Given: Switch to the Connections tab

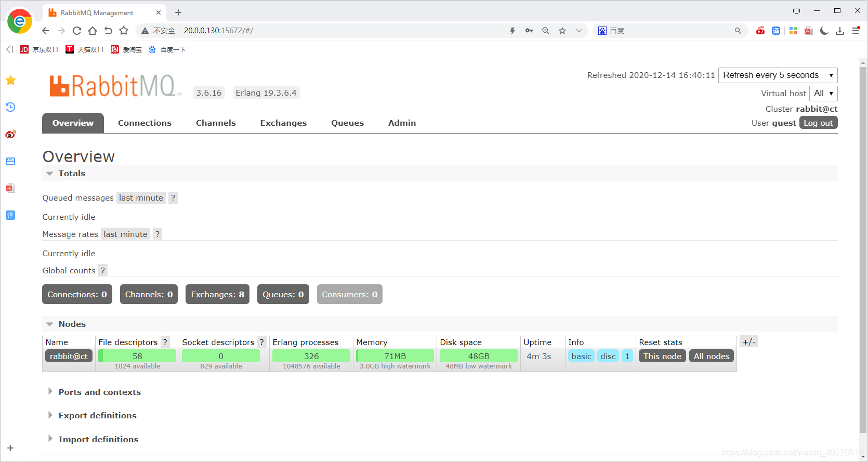Looking at the screenshot, I should (x=144, y=123).
